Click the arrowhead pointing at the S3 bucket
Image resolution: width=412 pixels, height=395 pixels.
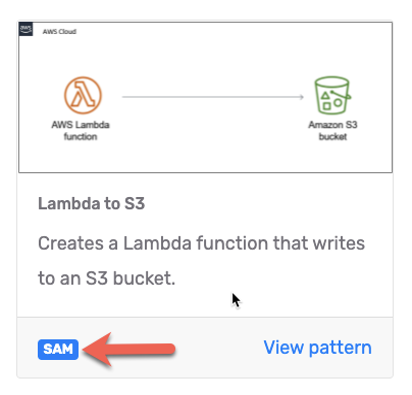pos(301,97)
